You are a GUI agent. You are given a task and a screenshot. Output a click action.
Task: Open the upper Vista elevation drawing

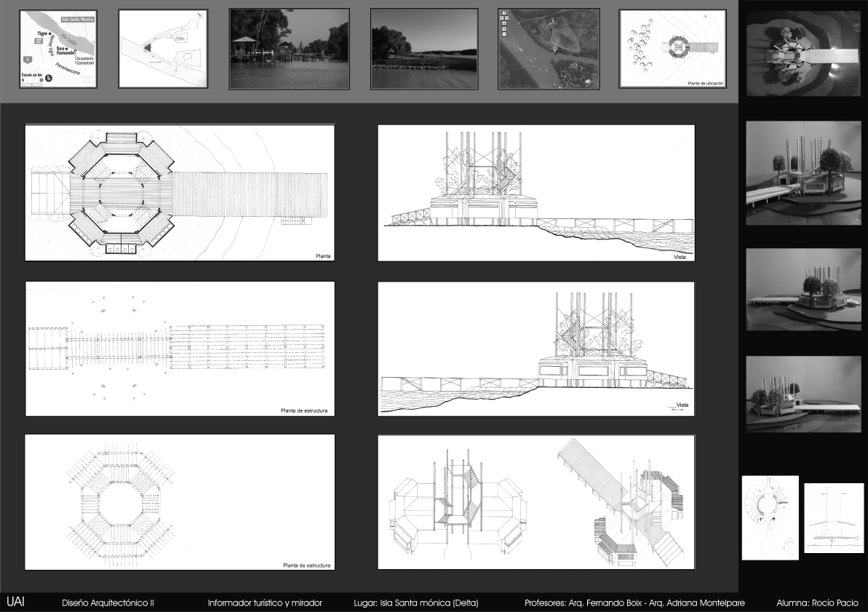[x=536, y=193]
